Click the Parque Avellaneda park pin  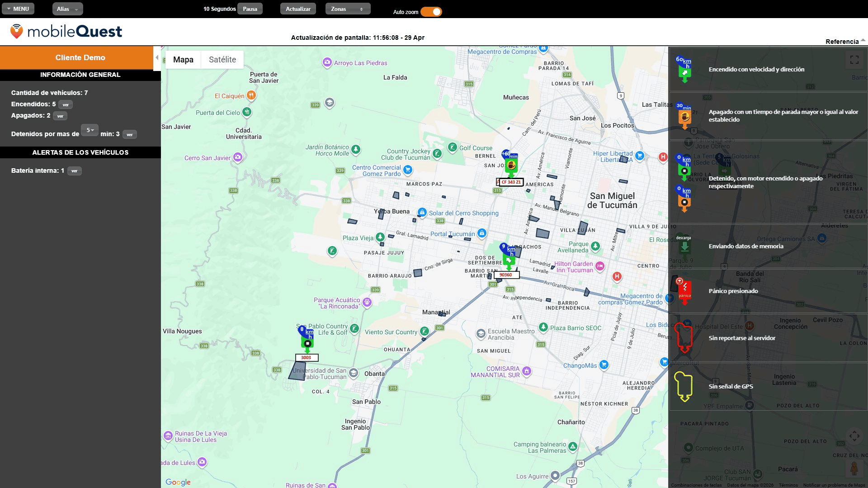pos(595,246)
